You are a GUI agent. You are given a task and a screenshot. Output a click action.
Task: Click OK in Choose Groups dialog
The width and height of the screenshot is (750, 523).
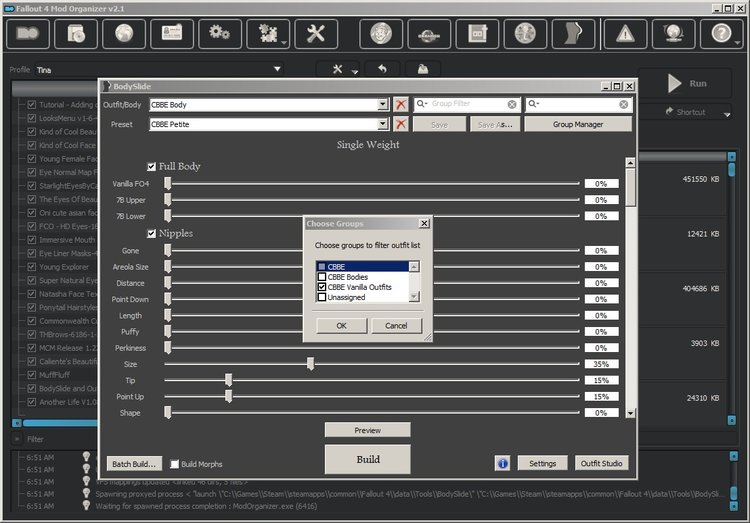coord(342,325)
